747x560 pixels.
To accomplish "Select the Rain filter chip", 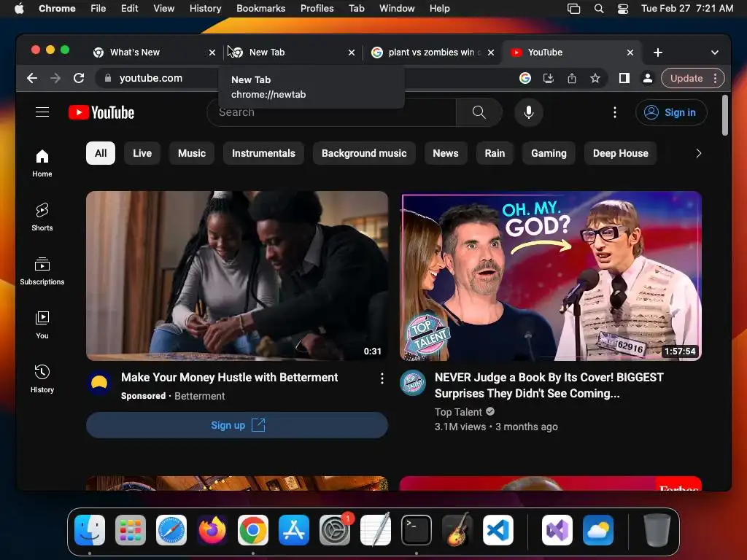I will [x=495, y=153].
